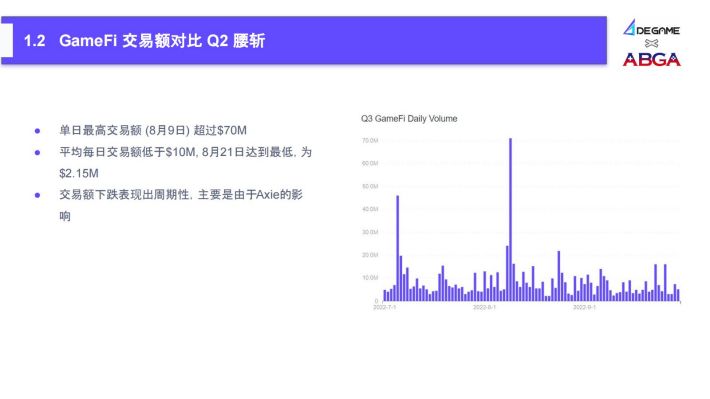Click the 2022-8-1 x-axis label
This screenshot has width=710, height=399.
pos(485,307)
